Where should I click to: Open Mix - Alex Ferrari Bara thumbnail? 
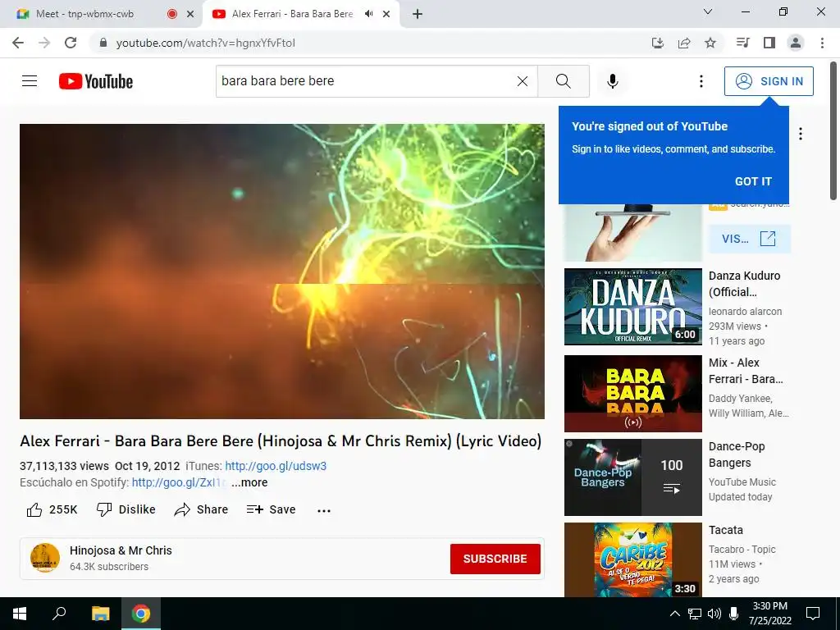(632, 394)
